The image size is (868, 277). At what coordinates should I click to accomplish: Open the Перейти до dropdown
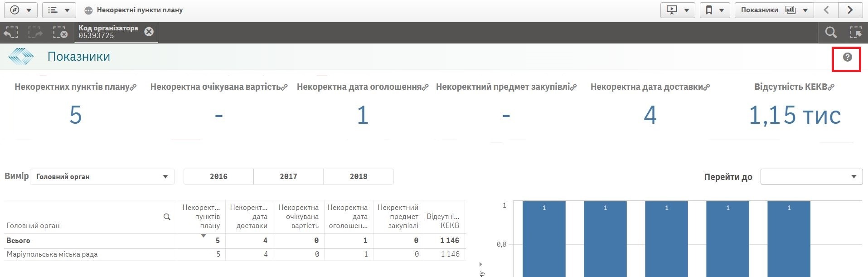(x=811, y=176)
